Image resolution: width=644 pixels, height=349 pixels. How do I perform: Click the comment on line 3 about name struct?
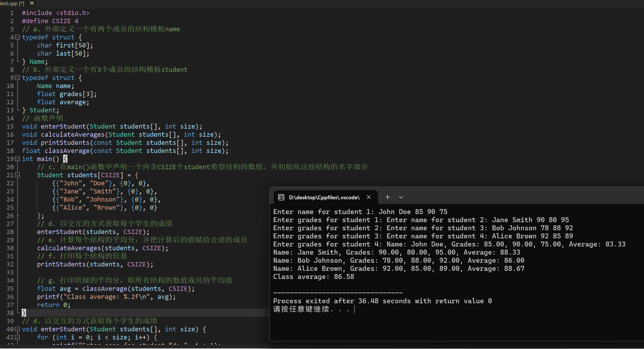pos(101,29)
